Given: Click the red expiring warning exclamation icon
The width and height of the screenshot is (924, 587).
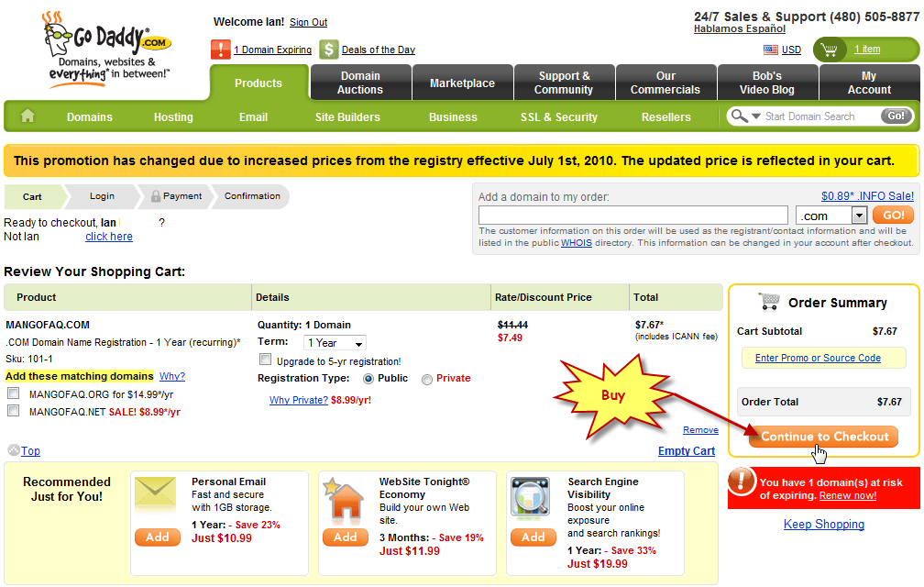Looking at the screenshot, I should [x=742, y=481].
